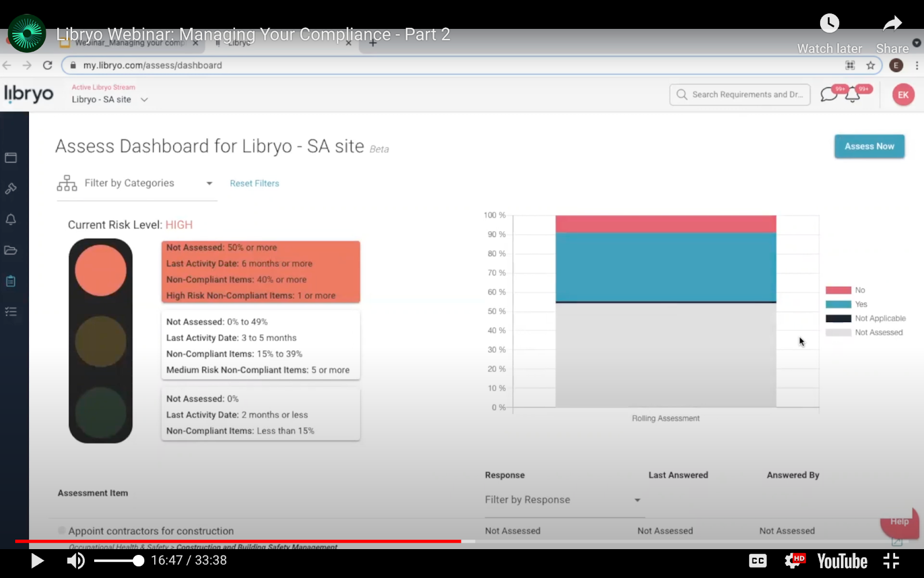The width and height of the screenshot is (924, 578).
Task: Open the chat messages icon
Action: (829, 94)
